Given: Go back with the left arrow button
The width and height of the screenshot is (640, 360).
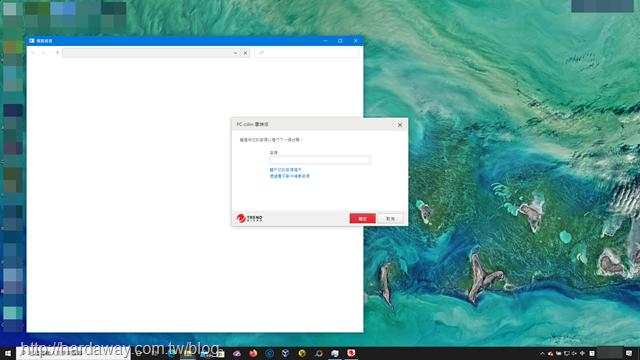Looking at the screenshot, I should [x=33, y=53].
